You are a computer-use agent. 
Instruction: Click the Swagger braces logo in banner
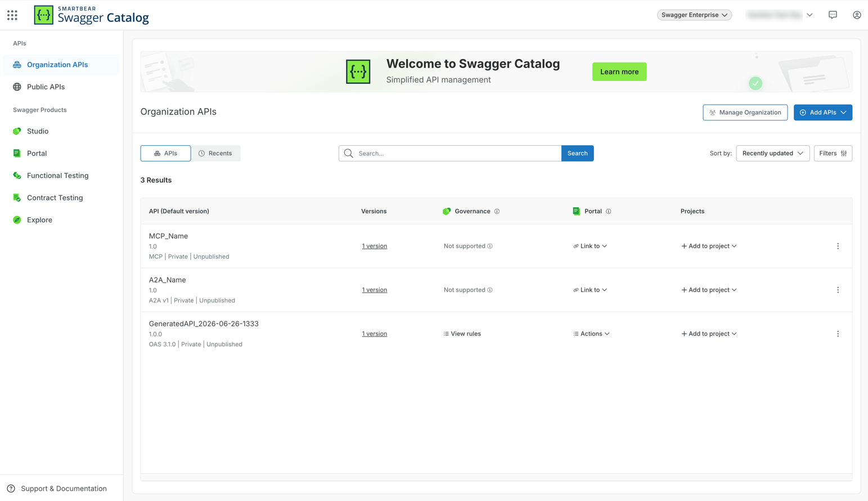[358, 71]
